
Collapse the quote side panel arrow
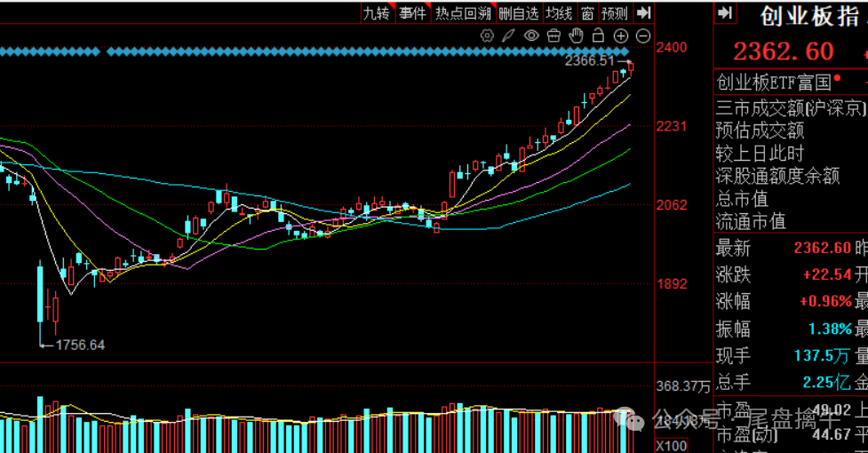(x=725, y=12)
